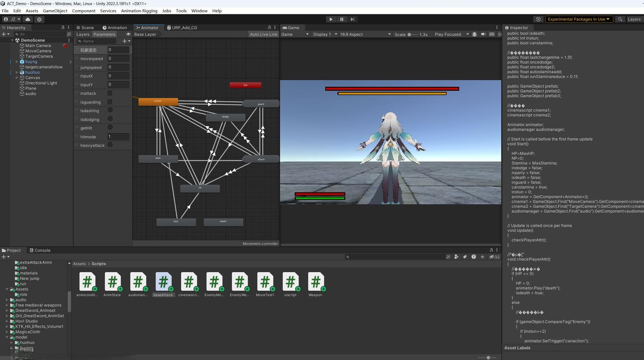Image resolution: width=644 pixels, height=360 pixels.
Task: Click the Project favorites star icon
Action: (x=482, y=257)
